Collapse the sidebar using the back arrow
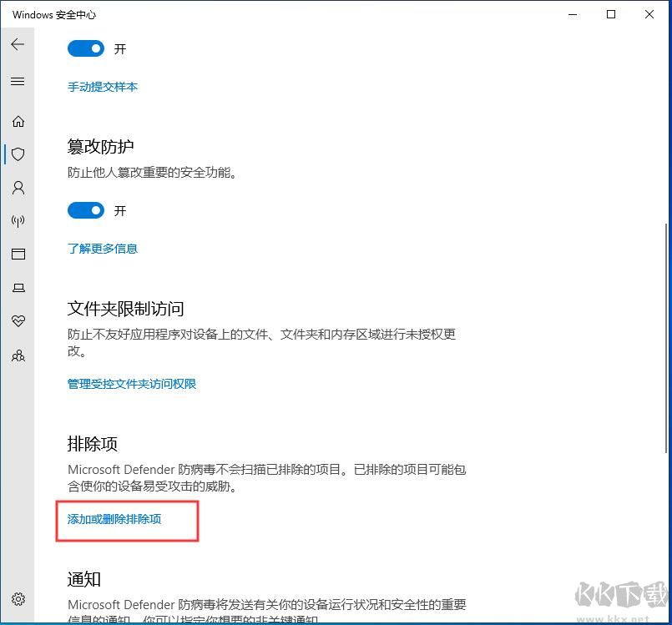 coord(18,44)
